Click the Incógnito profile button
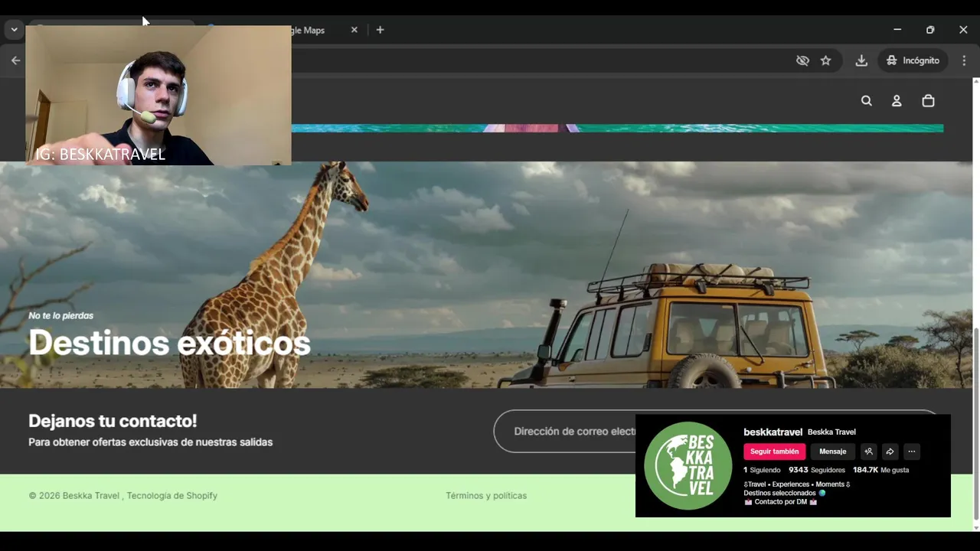The height and width of the screenshot is (551, 980). tap(913, 60)
